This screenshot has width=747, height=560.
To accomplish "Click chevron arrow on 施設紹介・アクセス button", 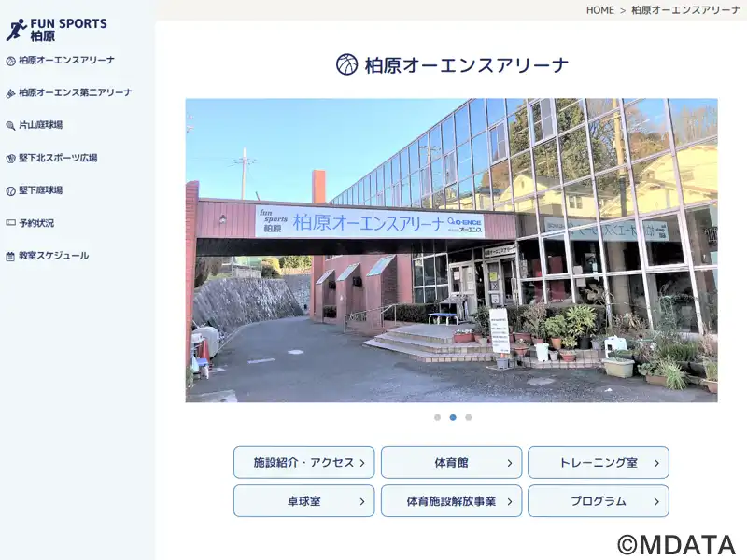I will point(361,463).
